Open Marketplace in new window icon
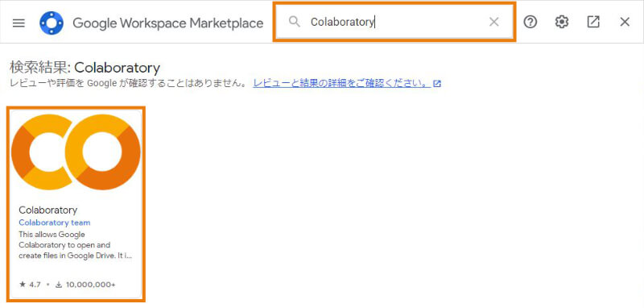This screenshot has height=308, width=644. point(593,23)
